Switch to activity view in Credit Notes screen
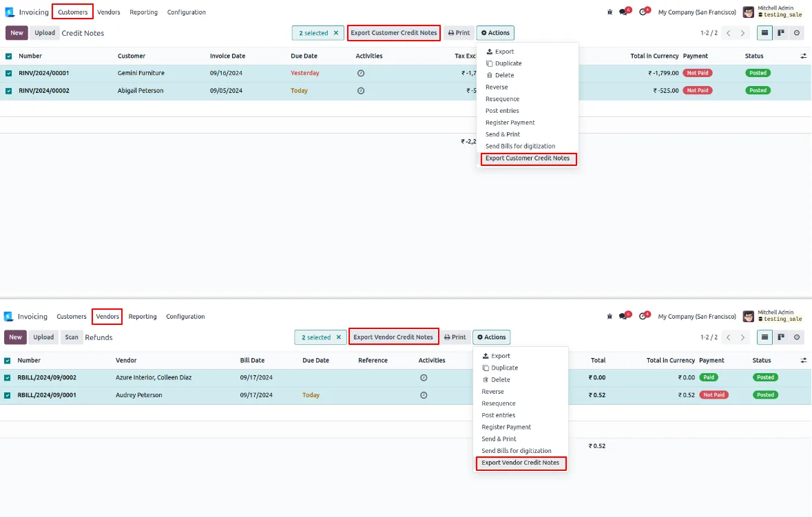Viewport: 812px width, 517px height. pyautogui.click(x=797, y=32)
